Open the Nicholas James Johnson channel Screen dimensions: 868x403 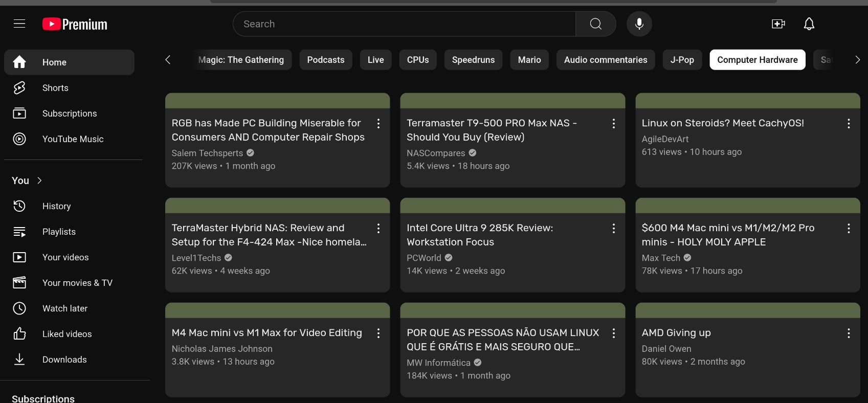point(222,349)
